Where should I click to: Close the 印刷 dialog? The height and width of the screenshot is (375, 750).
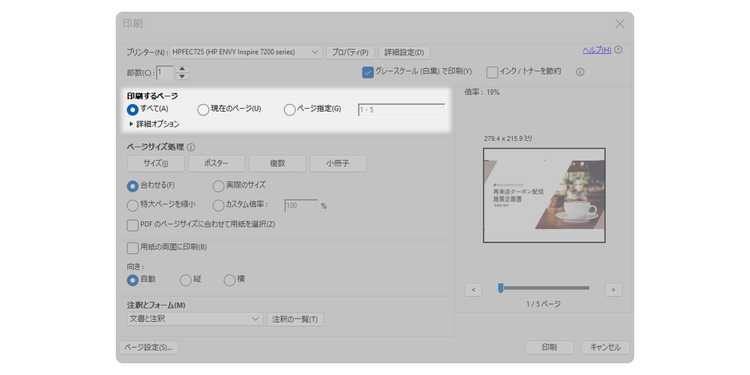pyautogui.click(x=619, y=24)
